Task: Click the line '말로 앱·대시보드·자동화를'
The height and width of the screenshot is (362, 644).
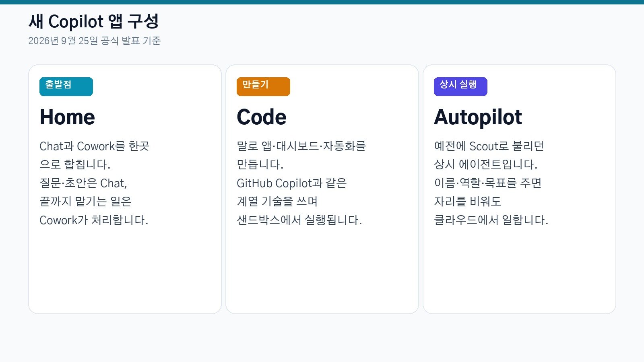Action: [x=301, y=146]
